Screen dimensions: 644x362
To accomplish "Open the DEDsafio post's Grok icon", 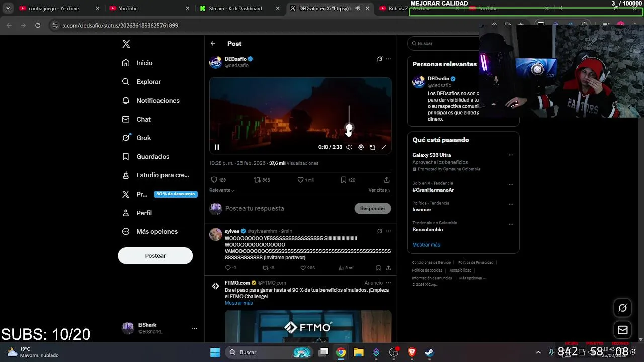I will tap(380, 59).
